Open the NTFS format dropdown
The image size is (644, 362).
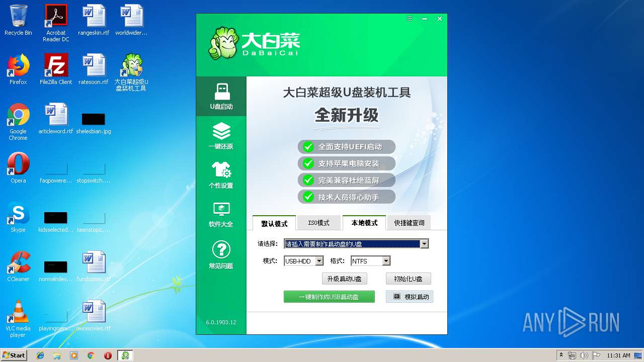click(x=386, y=261)
